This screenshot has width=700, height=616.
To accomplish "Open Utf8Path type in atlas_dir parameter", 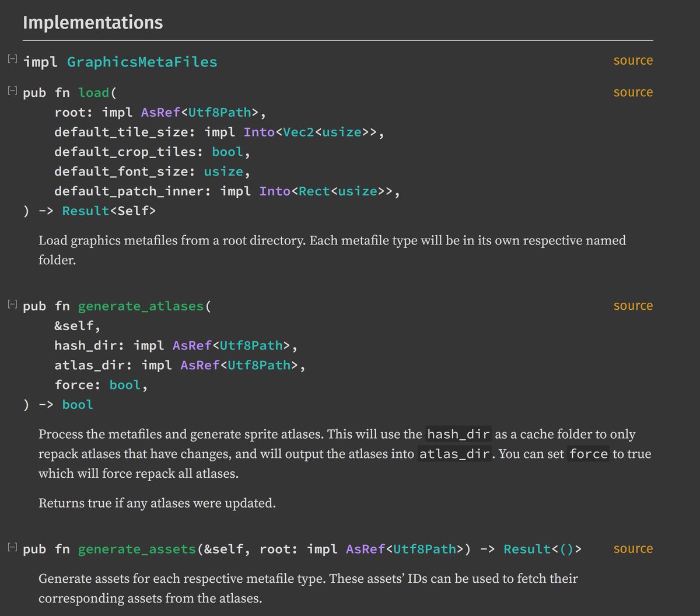I will (260, 365).
